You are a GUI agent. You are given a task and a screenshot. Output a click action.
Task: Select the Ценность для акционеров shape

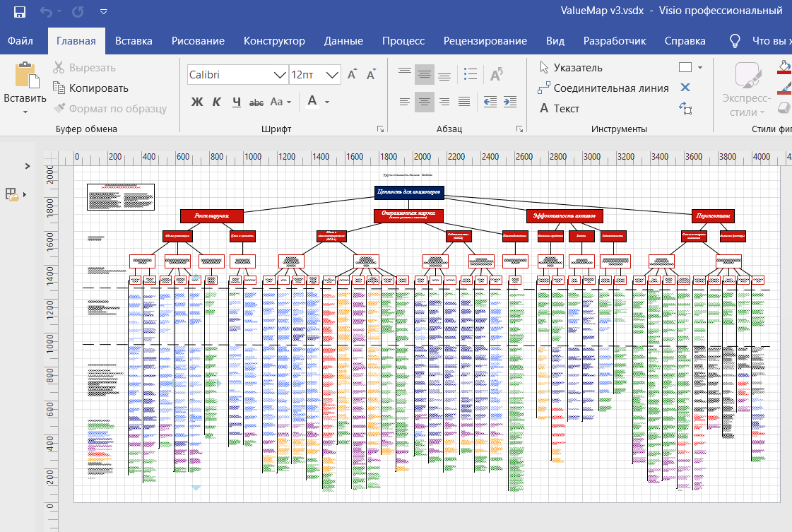[x=409, y=192]
